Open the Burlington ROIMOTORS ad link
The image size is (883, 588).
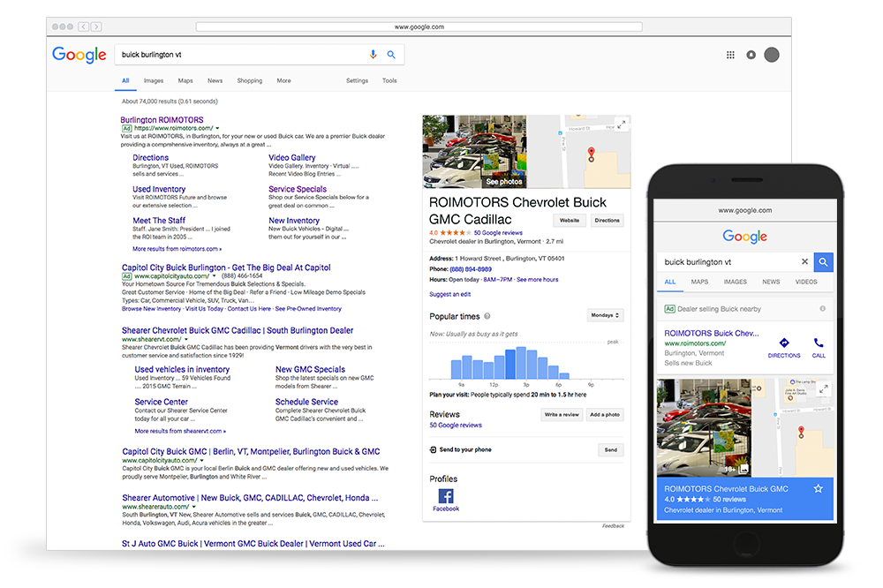[x=162, y=120]
